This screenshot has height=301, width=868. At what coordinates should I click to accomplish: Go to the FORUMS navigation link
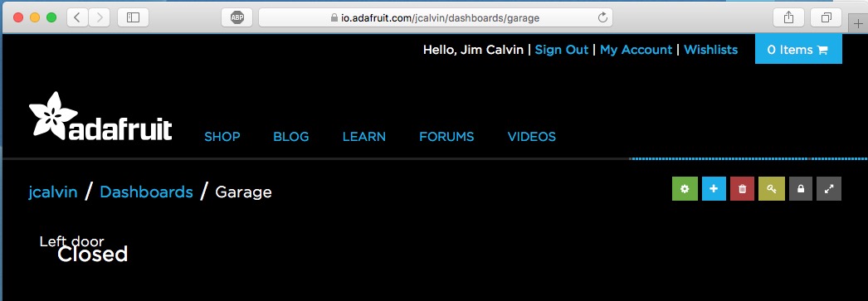446,137
